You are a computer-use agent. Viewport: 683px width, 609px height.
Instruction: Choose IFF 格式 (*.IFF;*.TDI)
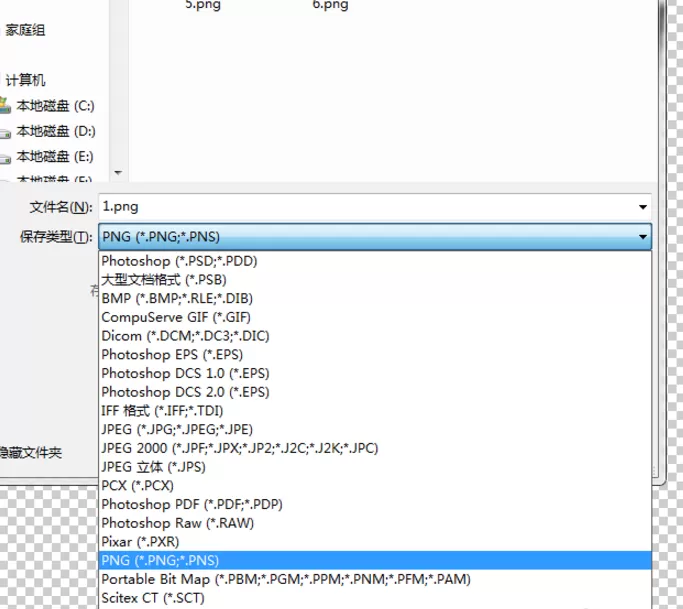[375, 411]
